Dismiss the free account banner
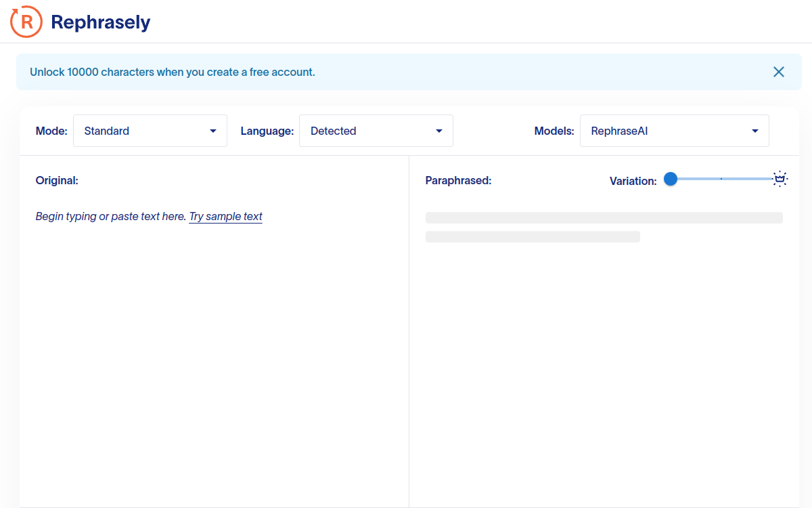Image resolution: width=812 pixels, height=508 pixels. [x=779, y=72]
